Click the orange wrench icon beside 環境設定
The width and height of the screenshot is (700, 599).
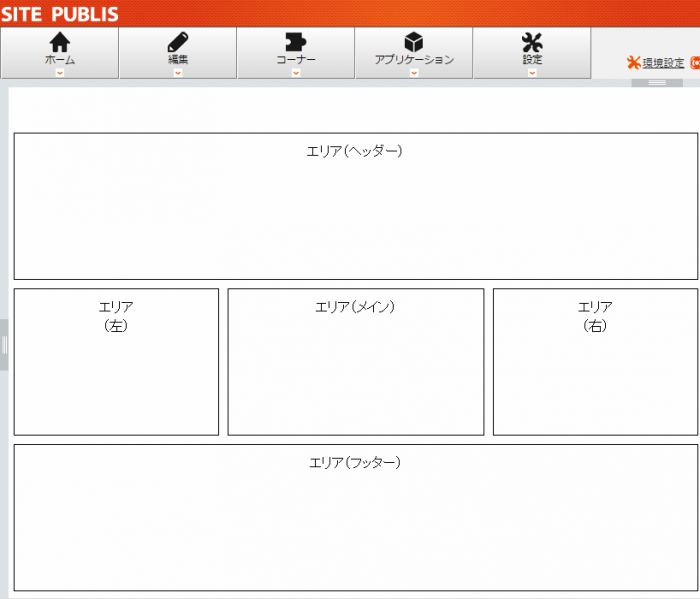pyautogui.click(x=633, y=62)
